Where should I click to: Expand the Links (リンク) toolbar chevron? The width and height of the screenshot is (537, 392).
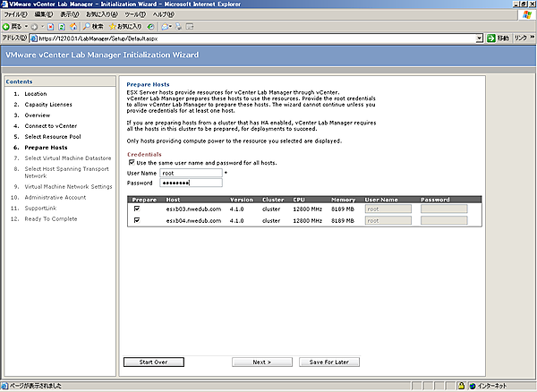(532, 39)
